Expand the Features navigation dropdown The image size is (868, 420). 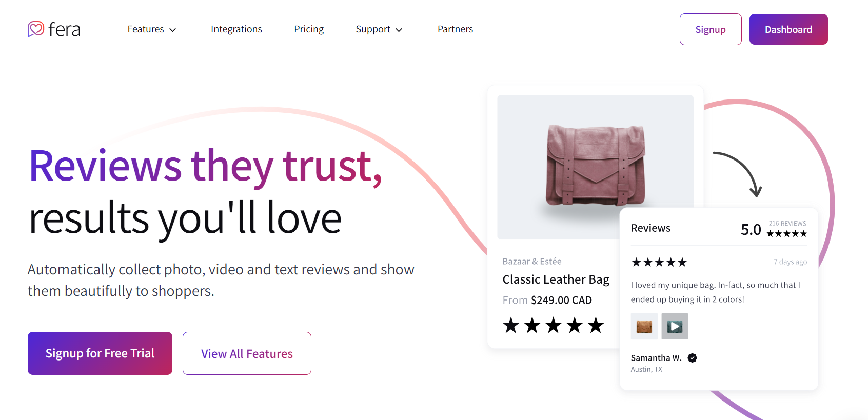click(152, 29)
